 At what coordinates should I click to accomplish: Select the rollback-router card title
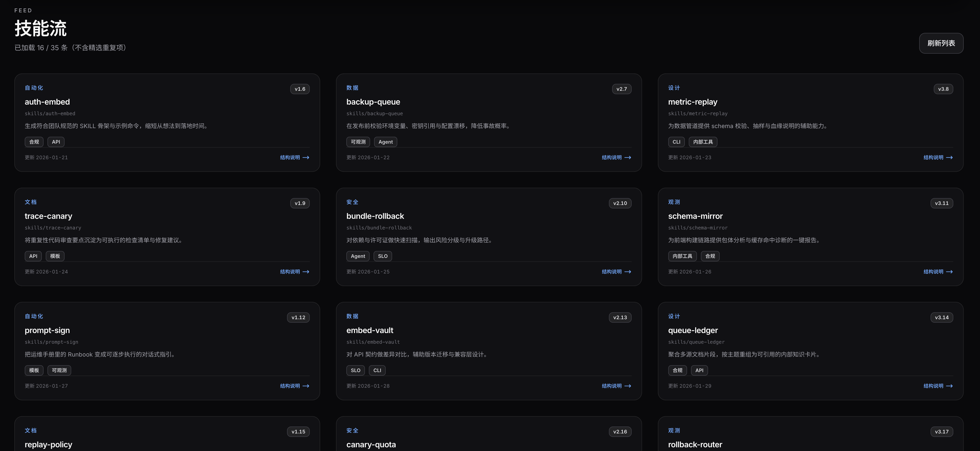point(695,445)
